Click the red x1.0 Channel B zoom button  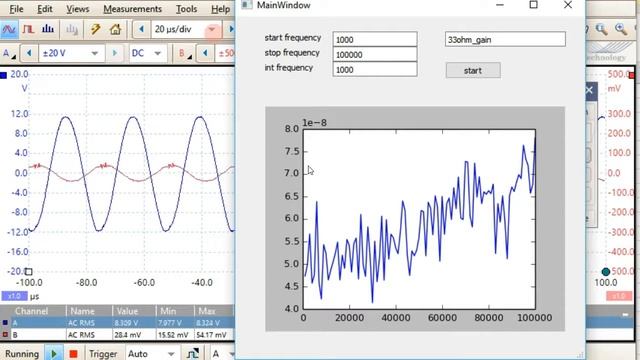coord(619,296)
